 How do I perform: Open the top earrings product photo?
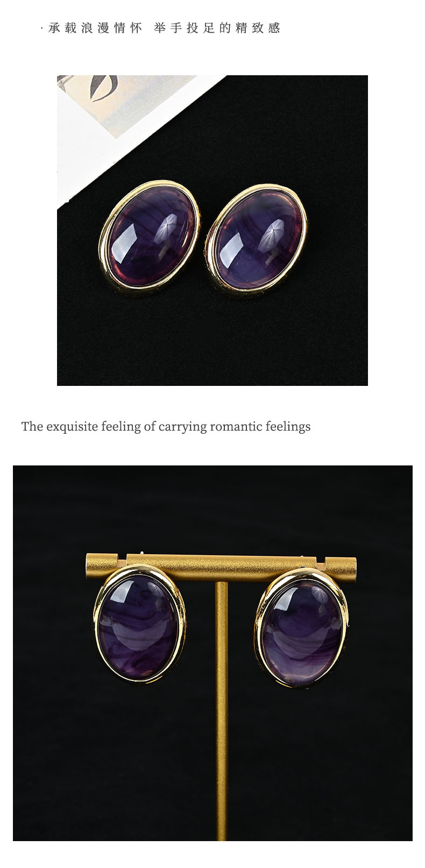coord(212,231)
